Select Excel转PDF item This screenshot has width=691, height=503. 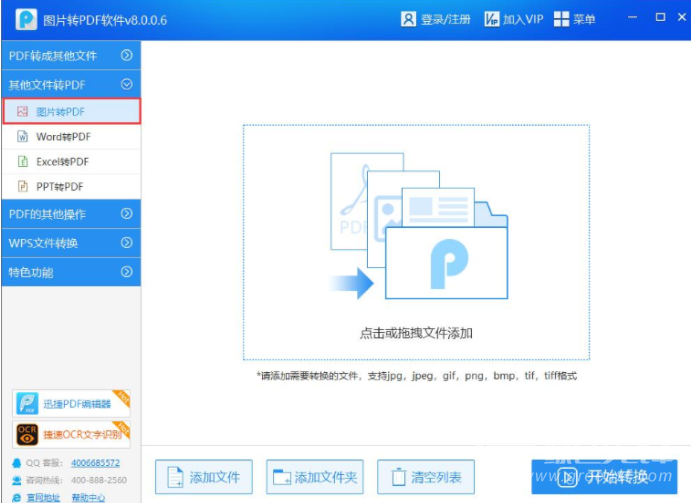[x=71, y=162]
